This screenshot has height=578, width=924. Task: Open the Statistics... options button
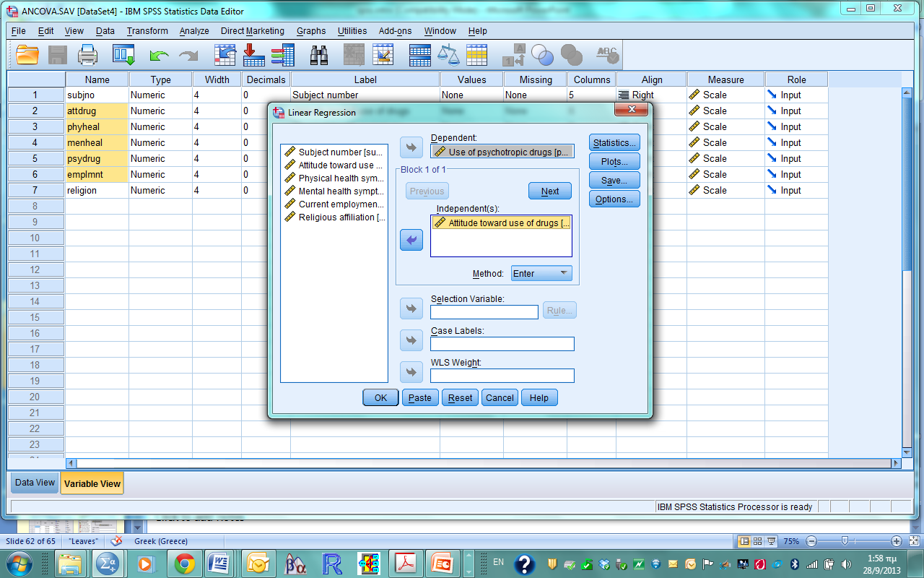click(614, 143)
